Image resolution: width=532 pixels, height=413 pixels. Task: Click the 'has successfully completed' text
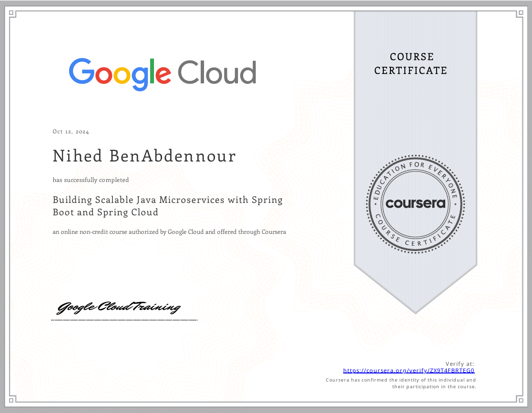pos(91,180)
